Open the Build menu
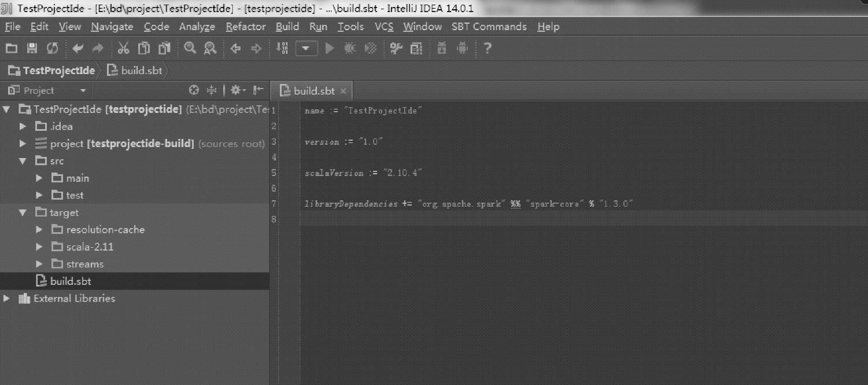Screen dimensions: 868x385 point(287,27)
